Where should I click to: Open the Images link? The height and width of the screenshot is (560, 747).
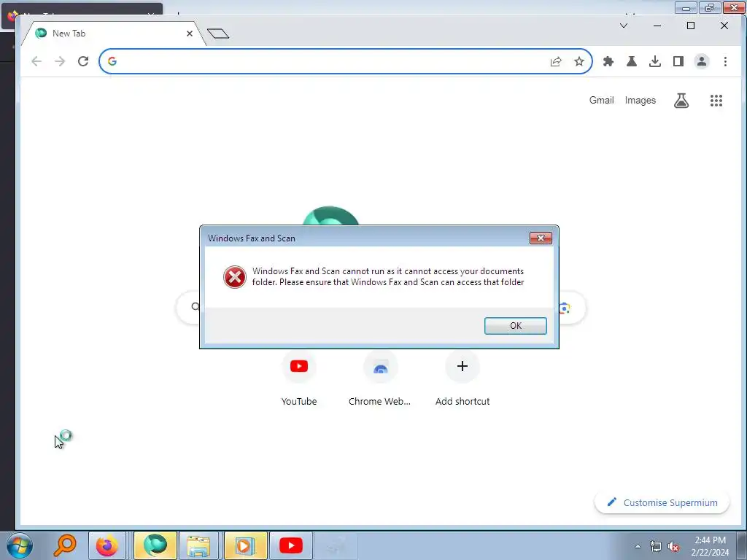pos(640,101)
